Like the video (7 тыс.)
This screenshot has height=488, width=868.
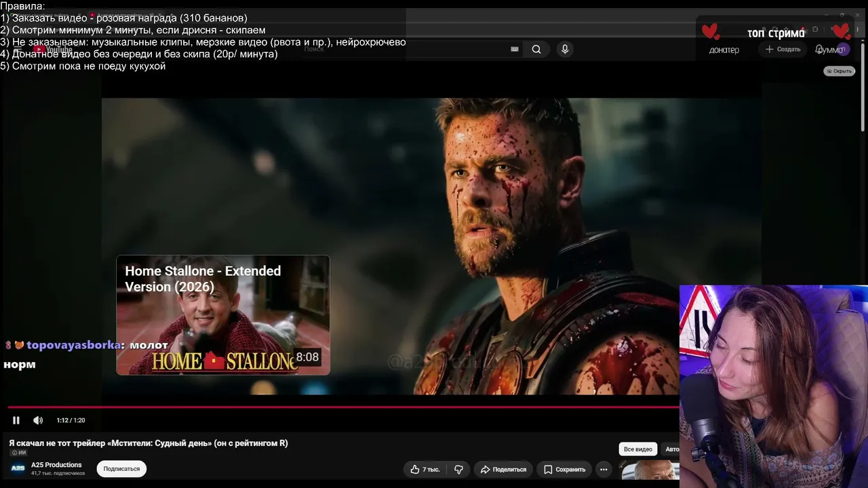tap(425, 469)
